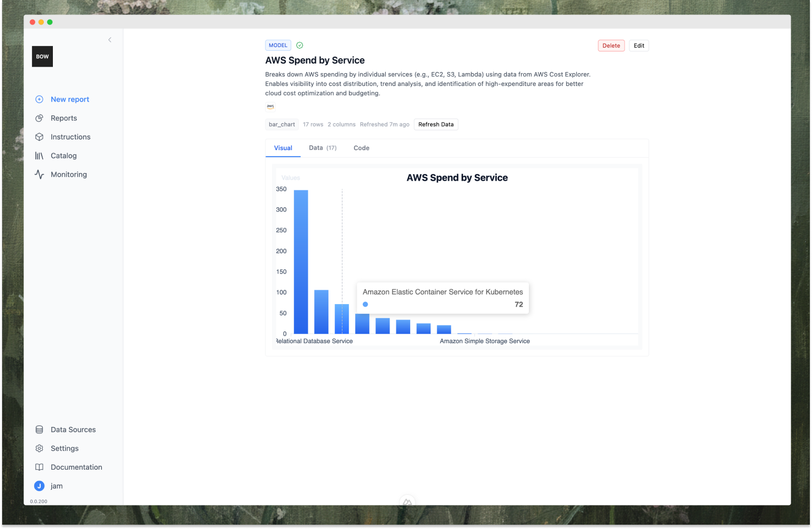Screen dimensions: 812x529
Task: Click the Documentation book icon
Action: point(39,467)
